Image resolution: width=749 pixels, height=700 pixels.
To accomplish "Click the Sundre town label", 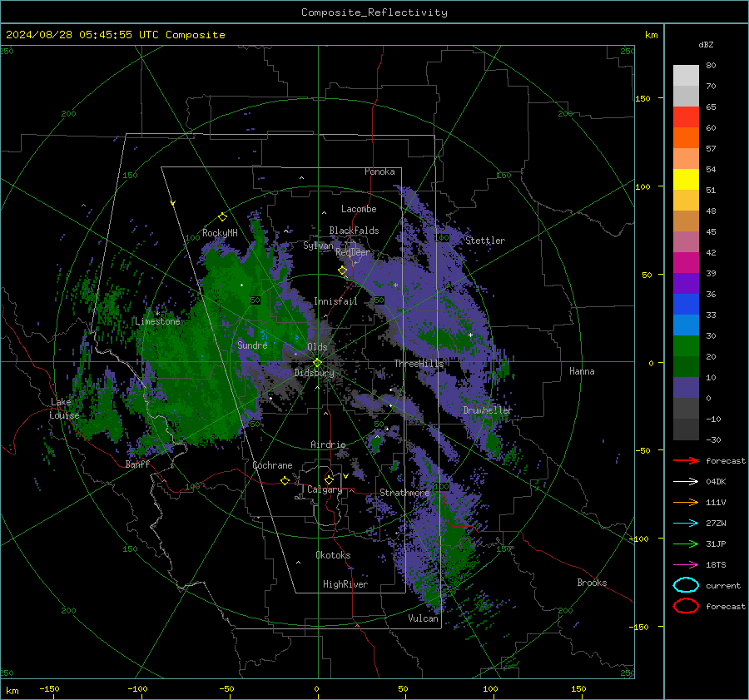I will 253,345.
